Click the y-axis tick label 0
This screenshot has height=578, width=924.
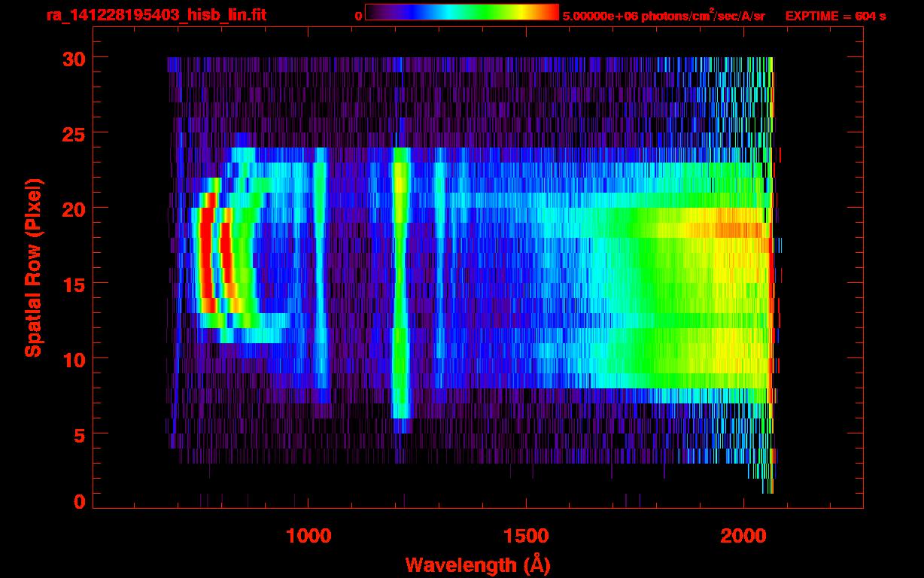78,501
